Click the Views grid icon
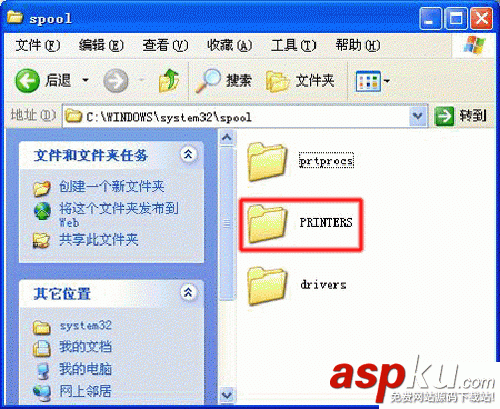This screenshot has width=500, height=409. [x=368, y=81]
